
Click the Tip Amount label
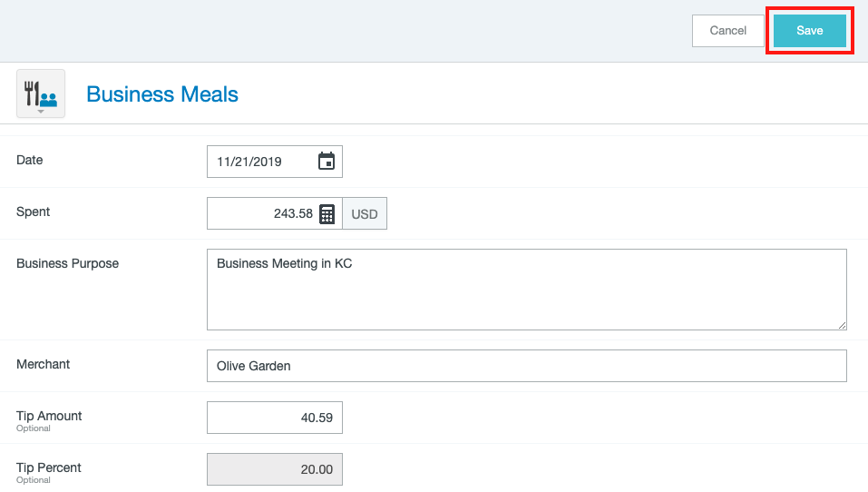49,416
